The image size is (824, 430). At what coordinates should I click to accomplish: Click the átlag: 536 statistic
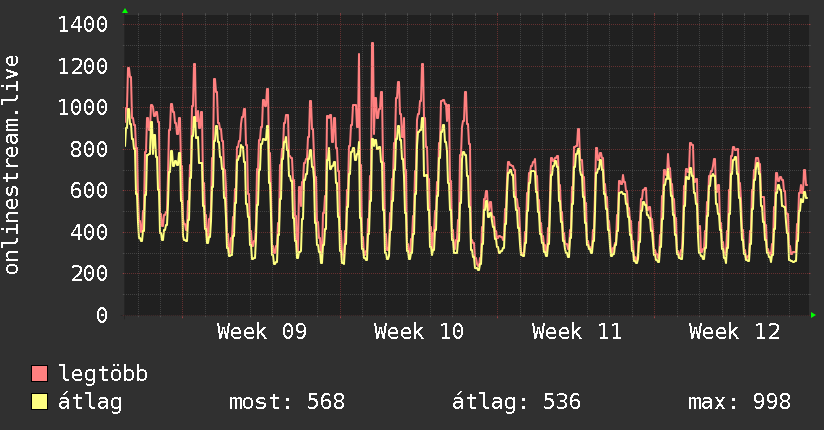click(x=517, y=402)
